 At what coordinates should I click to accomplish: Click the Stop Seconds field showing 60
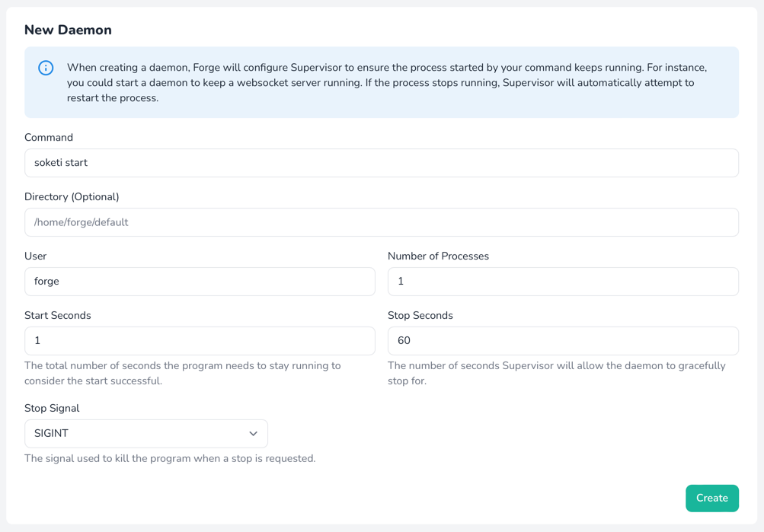point(563,341)
